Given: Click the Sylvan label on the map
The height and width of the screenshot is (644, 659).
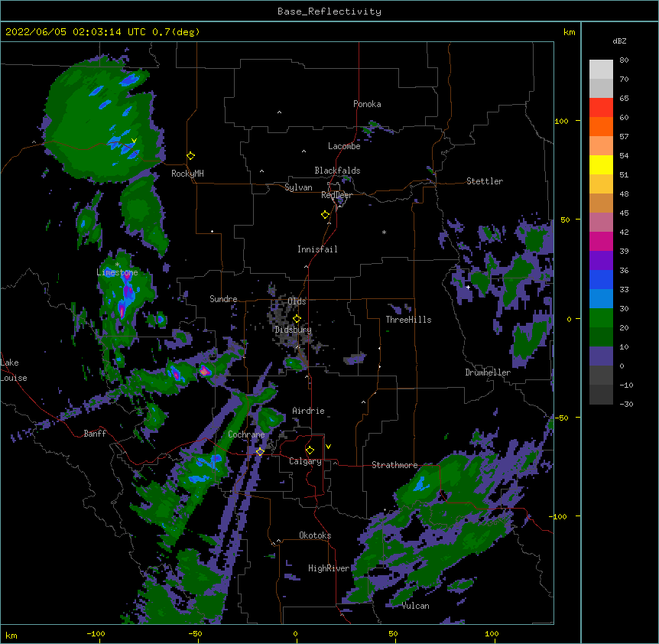Looking at the screenshot, I should (298, 187).
